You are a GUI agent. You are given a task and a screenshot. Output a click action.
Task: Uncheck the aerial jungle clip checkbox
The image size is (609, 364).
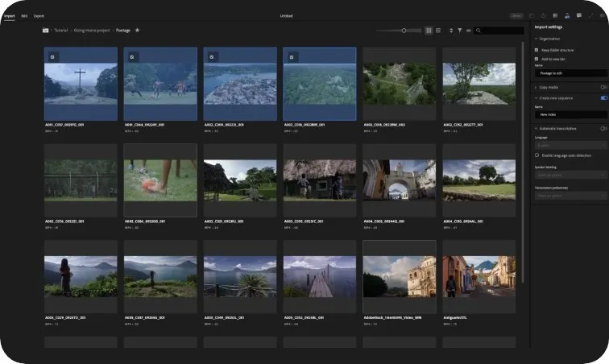coord(292,57)
